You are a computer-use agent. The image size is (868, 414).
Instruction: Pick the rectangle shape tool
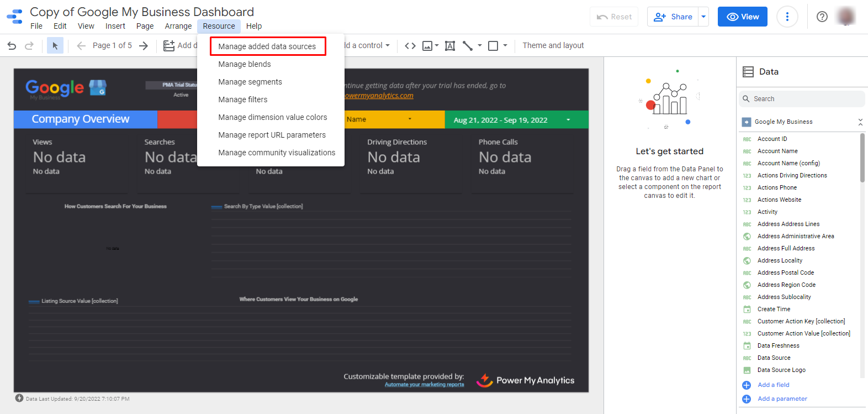pyautogui.click(x=493, y=46)
